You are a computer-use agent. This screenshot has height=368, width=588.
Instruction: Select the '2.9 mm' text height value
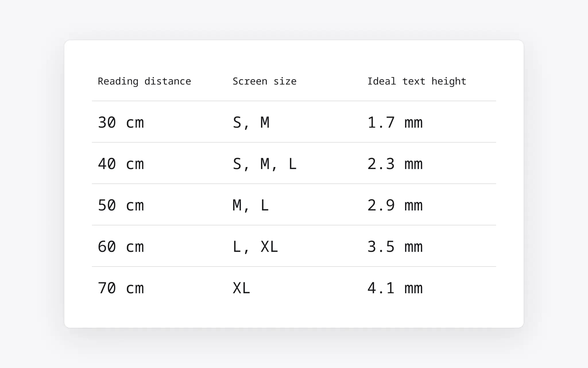pyautogui.click(x=395, y=205)
